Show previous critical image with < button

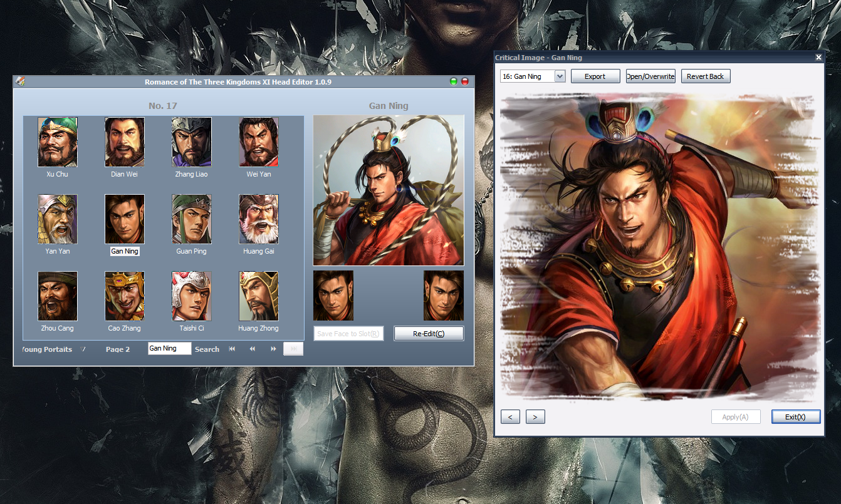coord(510,417)
